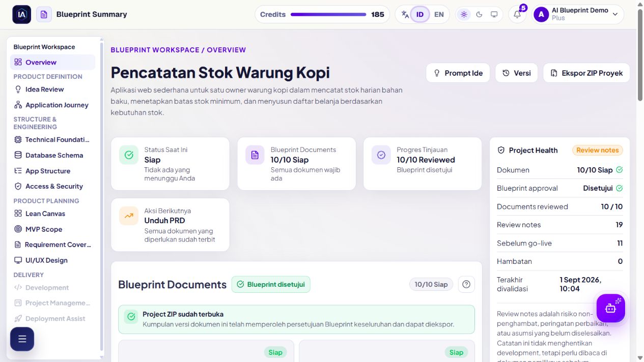Open UI/UX Design page
Screen dimensions: 644x362
(52, 260)
